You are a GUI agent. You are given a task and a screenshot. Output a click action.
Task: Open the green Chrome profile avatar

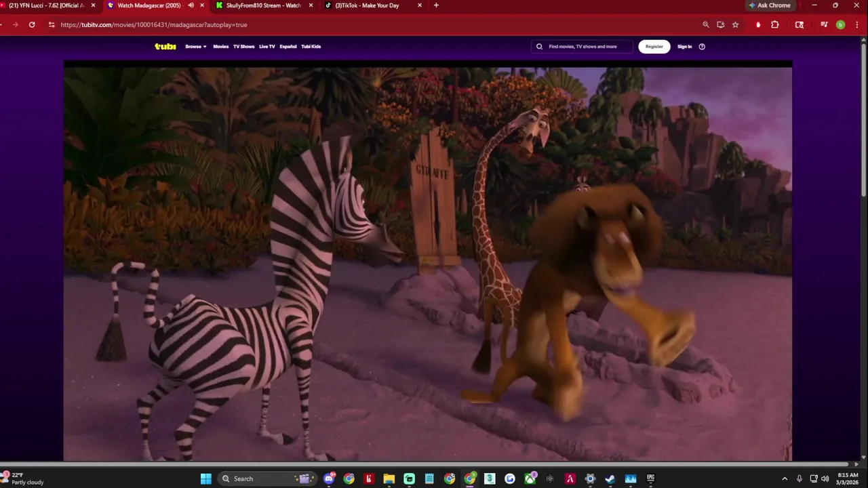coord(840,24)
